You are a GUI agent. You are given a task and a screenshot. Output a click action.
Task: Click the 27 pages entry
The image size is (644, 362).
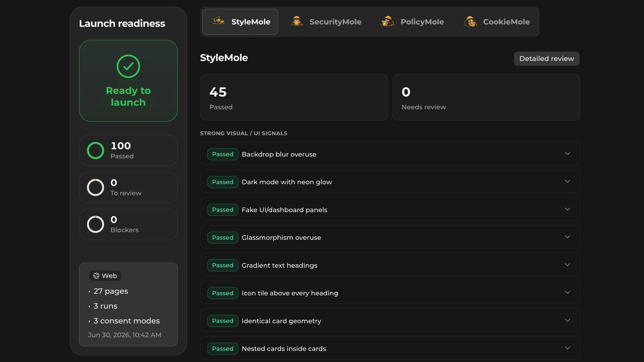coord(111,291)
